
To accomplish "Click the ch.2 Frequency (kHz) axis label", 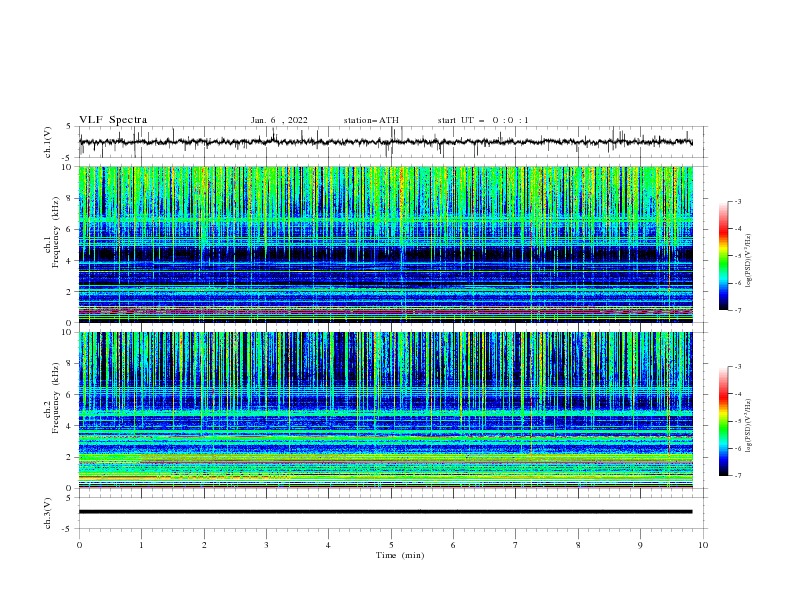I will point(51,397).
